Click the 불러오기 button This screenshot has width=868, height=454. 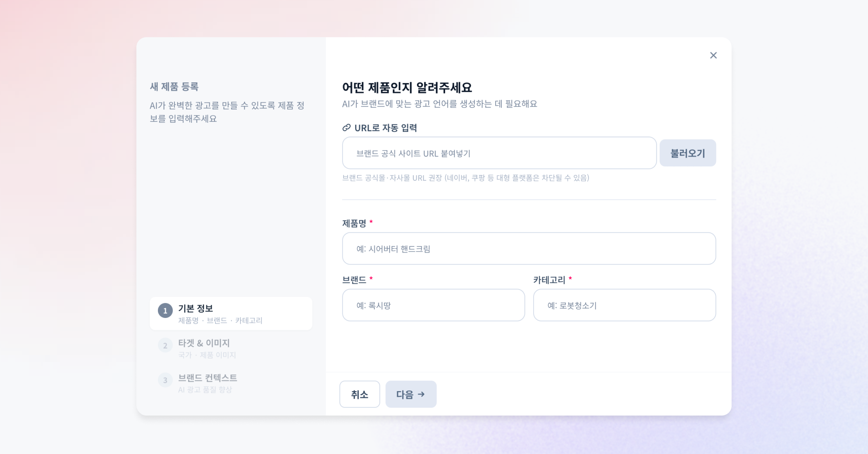coord(687,153)
